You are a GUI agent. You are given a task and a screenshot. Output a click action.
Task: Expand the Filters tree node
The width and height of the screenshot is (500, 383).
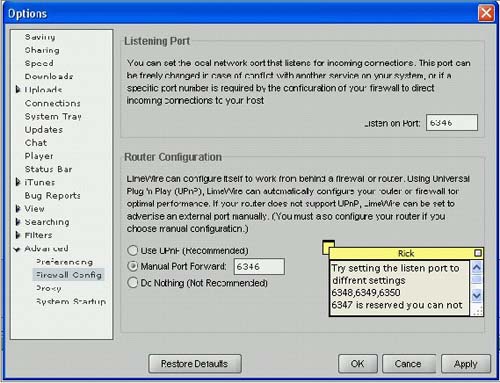coord(18,235)
